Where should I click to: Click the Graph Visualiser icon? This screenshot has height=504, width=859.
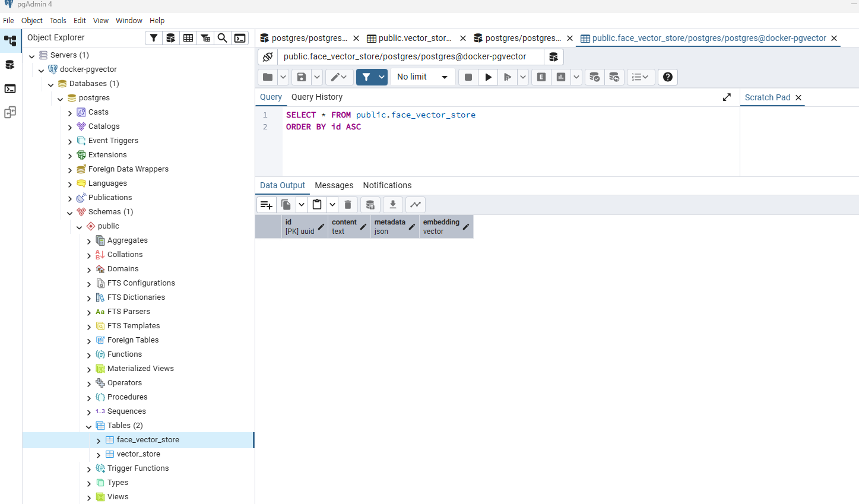pyautogui.click(x=416, y=205)
